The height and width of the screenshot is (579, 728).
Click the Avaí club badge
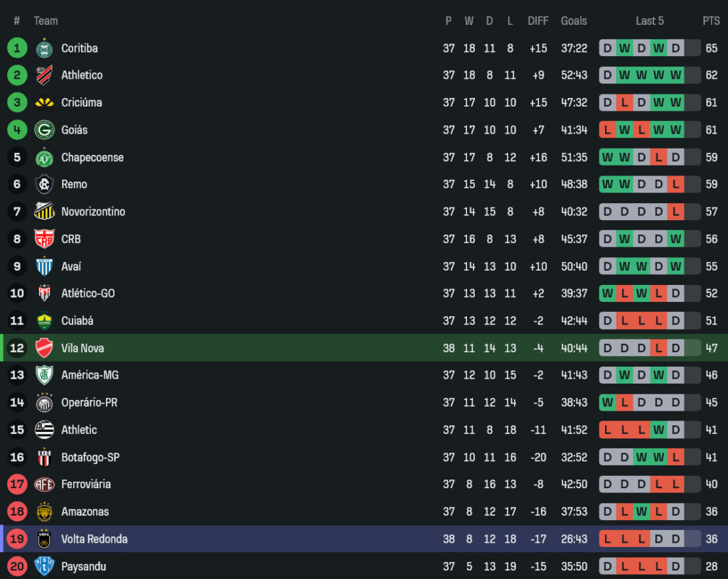click(x=44, y=266)
